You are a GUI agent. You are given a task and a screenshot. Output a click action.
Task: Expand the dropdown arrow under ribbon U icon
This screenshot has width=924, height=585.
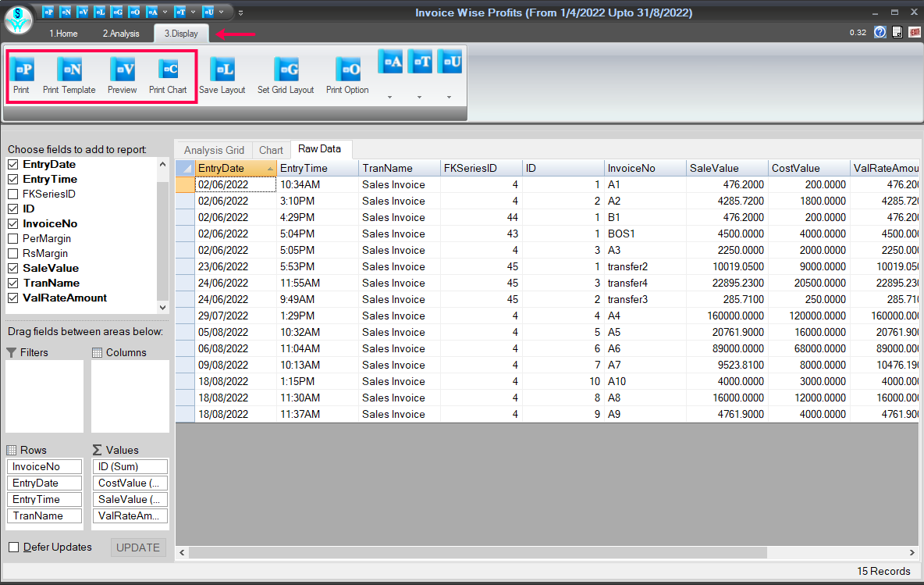[449, 98]
